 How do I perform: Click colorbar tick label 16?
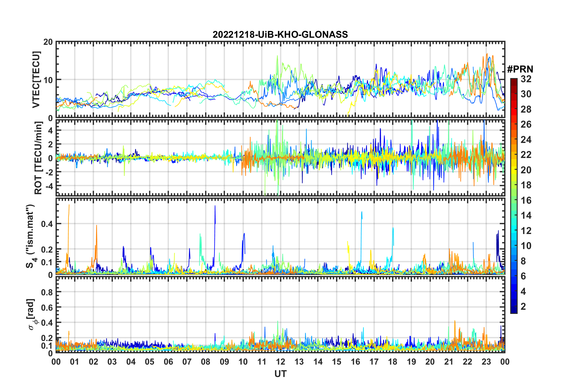(526, 200)
